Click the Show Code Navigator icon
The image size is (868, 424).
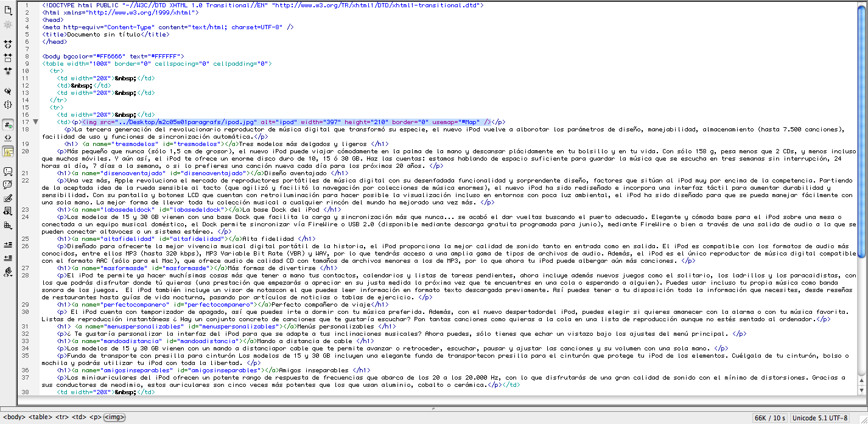pyautogui.click(x=8, y=25)
